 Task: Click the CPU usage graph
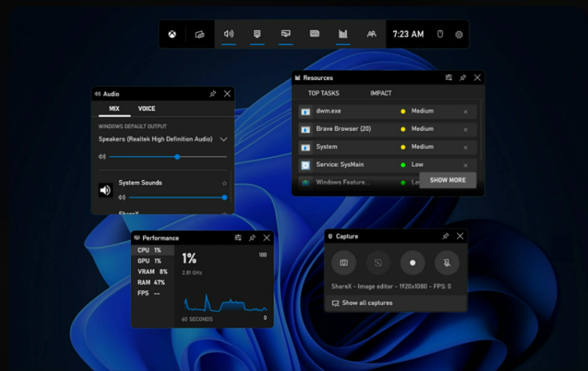pos(226,303)
